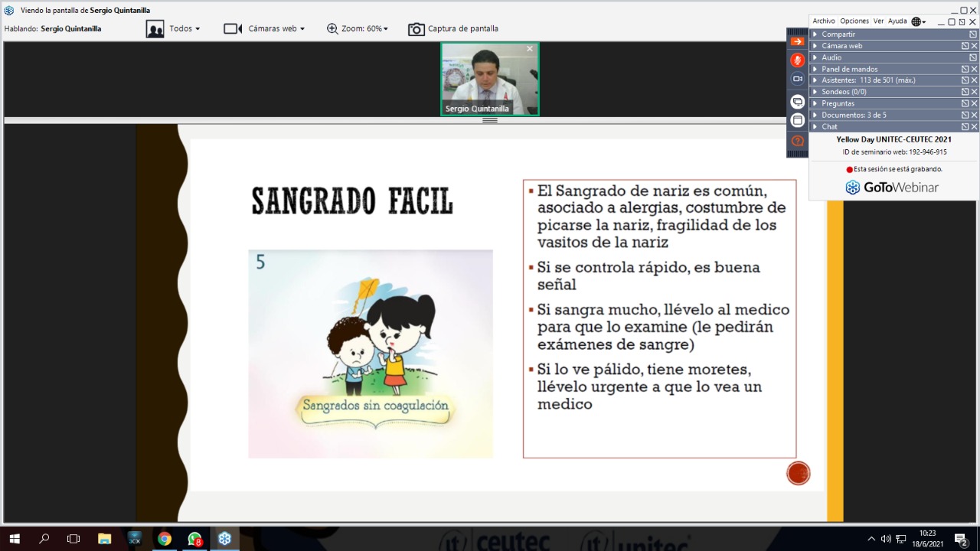Screen dimensions: 980x551
Task: Open Google Chrome from the taskbar
Action: (165, 539)
